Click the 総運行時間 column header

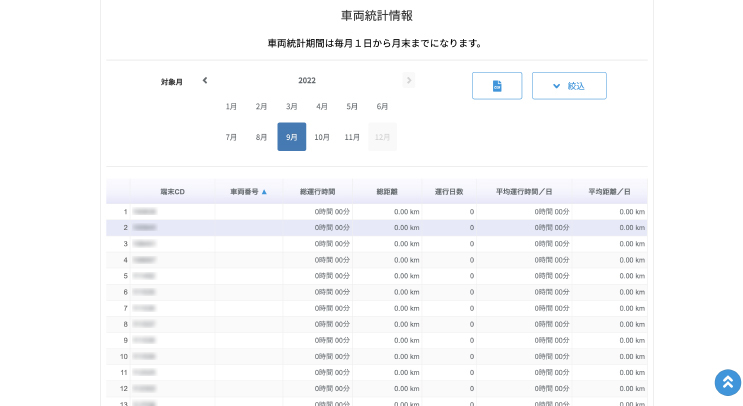click(317, 191)
